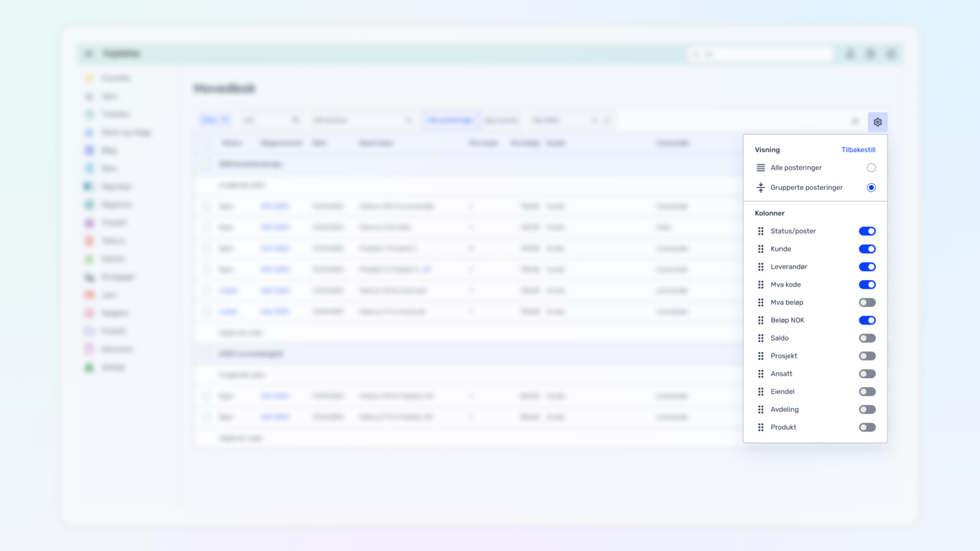Disable the Beløp NOK column toggle
Image resolution: width=980 pixels, height=551 pixels.
(x=867, y=321)
